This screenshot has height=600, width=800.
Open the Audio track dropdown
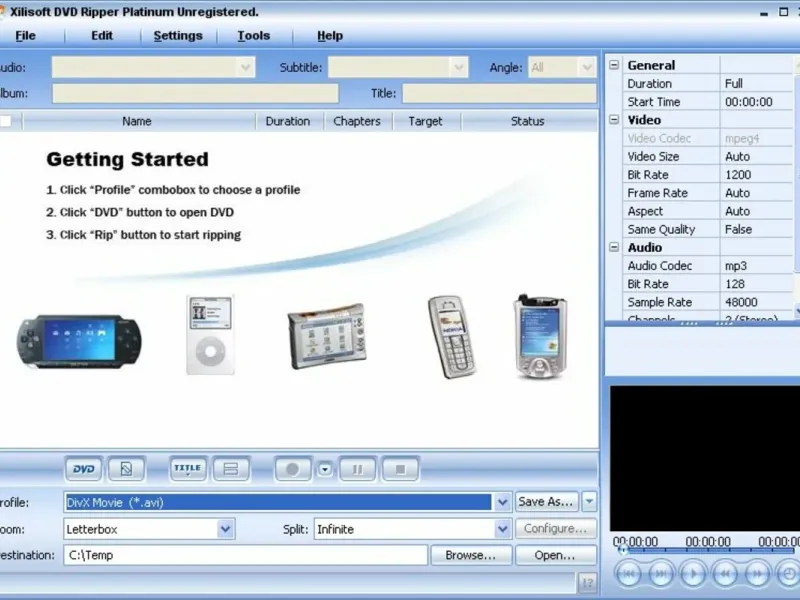click(x=245, y=67)
